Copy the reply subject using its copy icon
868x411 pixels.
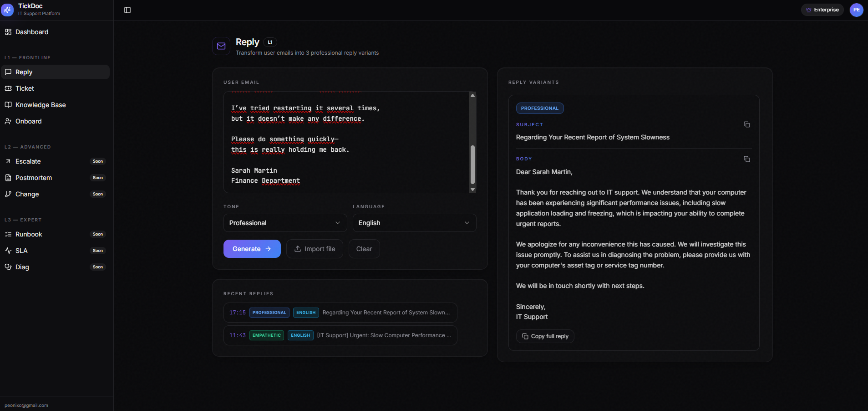(x=746, y=124)
